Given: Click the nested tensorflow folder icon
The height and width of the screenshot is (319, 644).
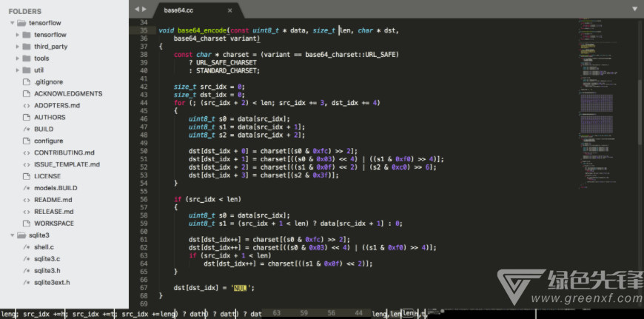Looking at the screenshot, I should click(x=27, y=34).
